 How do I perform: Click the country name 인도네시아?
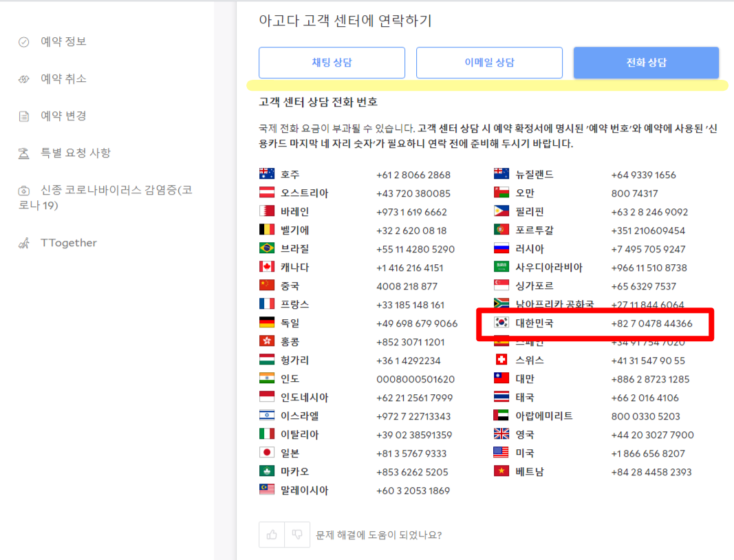point(304,398)
